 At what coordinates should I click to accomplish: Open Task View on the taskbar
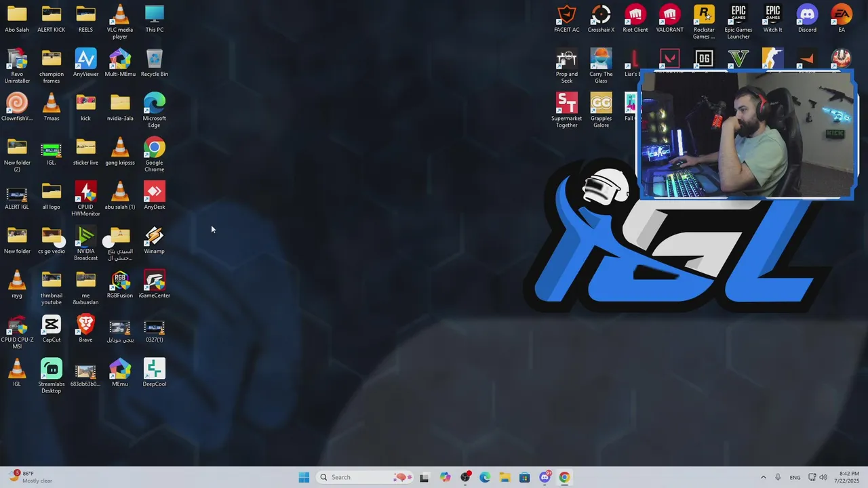(425, 477)
